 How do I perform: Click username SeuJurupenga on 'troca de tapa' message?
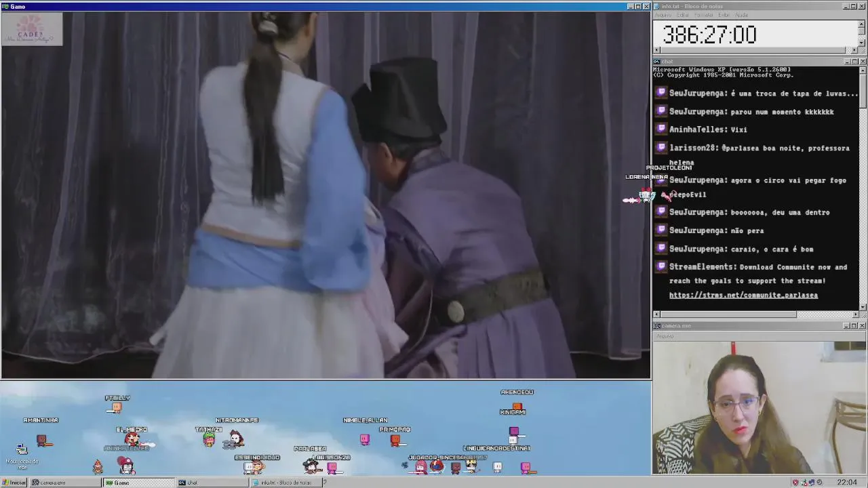tap(698, 94)
